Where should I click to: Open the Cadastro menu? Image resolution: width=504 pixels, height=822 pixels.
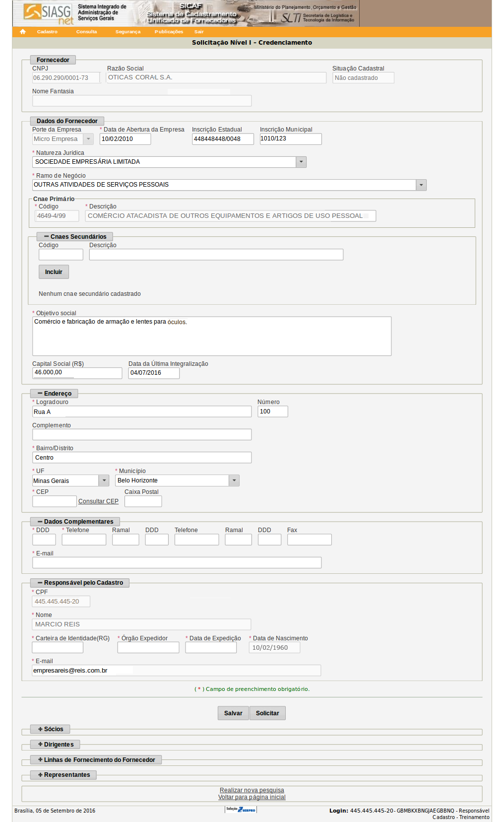(47, 32)
